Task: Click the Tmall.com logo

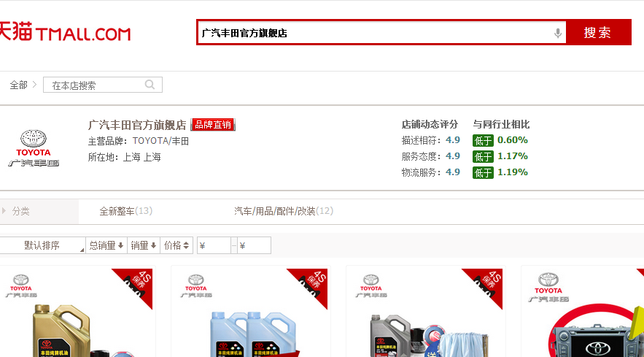Action: pos(65,31)
